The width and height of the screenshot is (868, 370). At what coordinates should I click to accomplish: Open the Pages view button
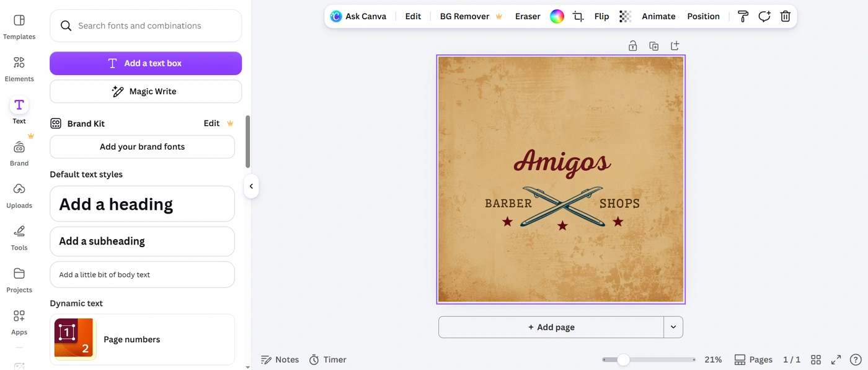[x=753, y=359]
